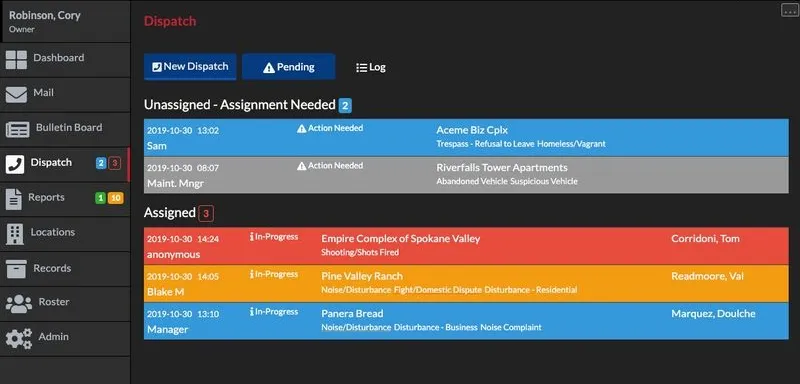Screen dimensions: 800x384
Task: Select the Reports sidebar item
Action: click(65, 199)
